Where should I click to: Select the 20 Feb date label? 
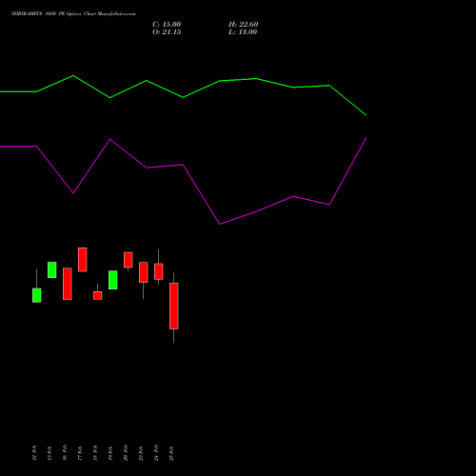[x=126, y=453]
